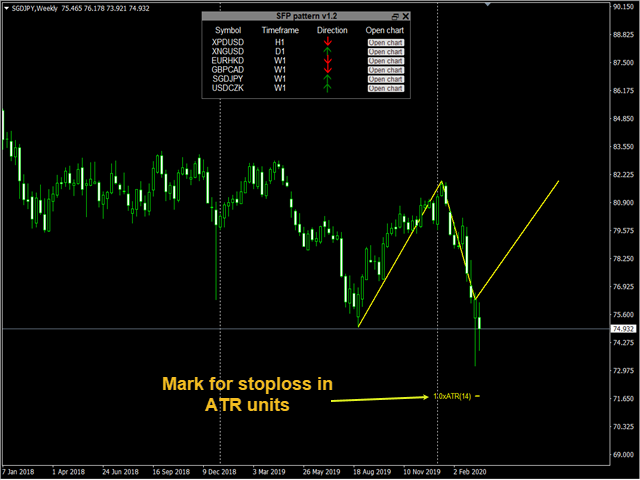640x480 pixels.
Task: Click the Timeframe column header
Action: [280, 30]
